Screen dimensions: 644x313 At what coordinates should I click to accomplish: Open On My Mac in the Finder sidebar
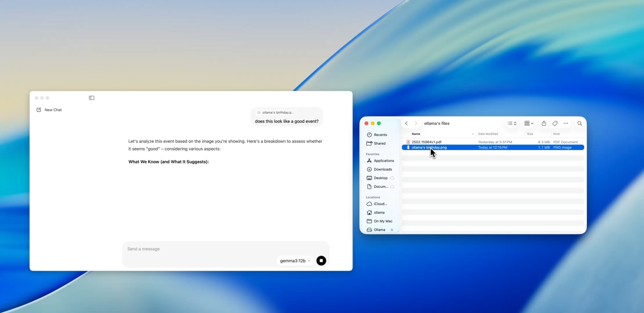383,221
